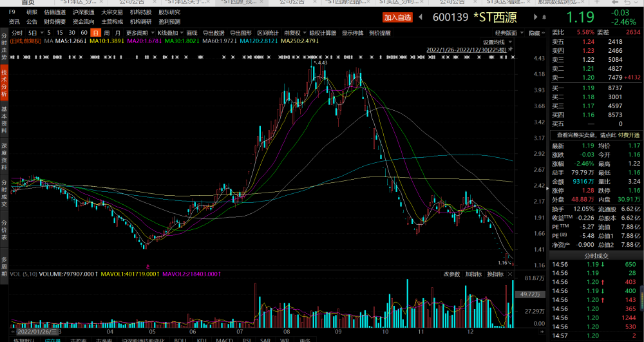Select the 日 daily period
This screenshot has width=644, height=342.
click(x=96, y=33)
